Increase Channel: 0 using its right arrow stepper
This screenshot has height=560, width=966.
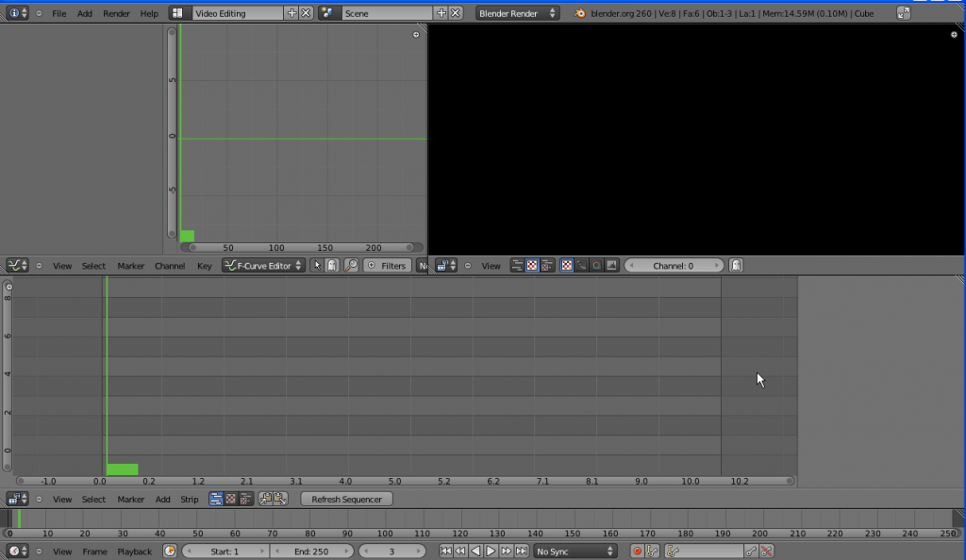[719, 265]
